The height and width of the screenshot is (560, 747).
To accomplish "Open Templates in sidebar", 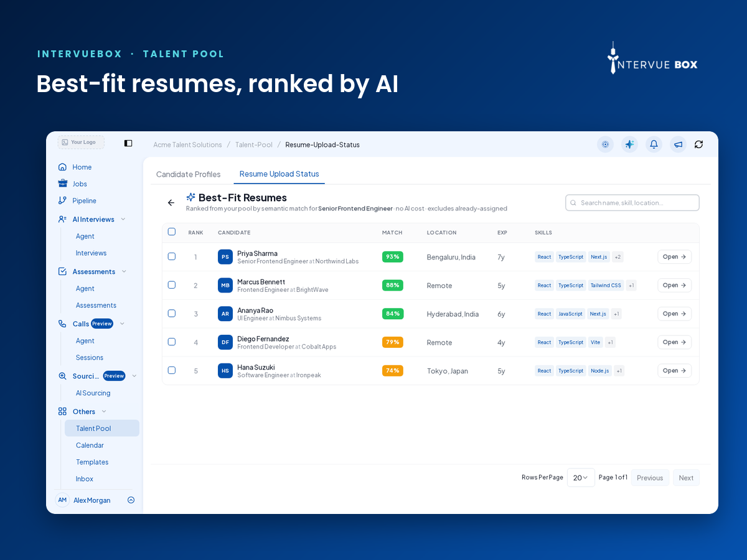I will (x=92, y=462).
